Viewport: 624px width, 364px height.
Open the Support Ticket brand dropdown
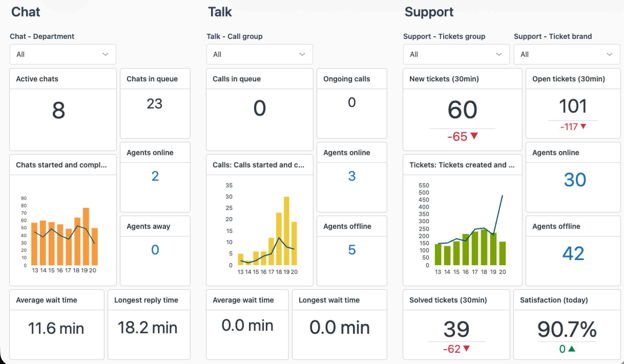pyautogui.click(x=566, y=54)
